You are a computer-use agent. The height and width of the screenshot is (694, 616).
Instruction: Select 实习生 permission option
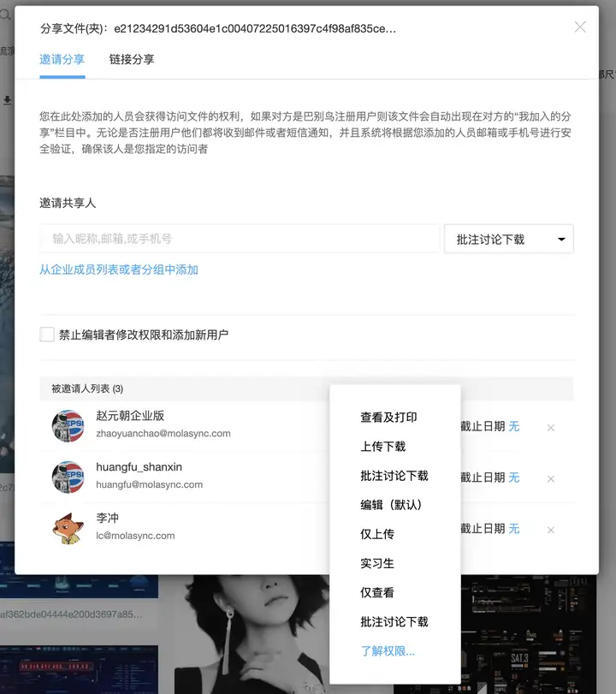(x=377, y=563)
